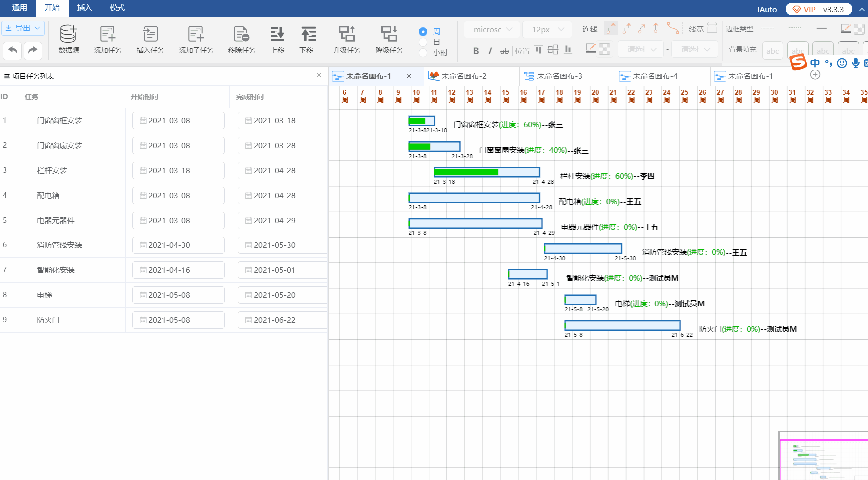Open the 插入 ribbon tab
This screenshot has width=868, height=480.
click(84, 8)
